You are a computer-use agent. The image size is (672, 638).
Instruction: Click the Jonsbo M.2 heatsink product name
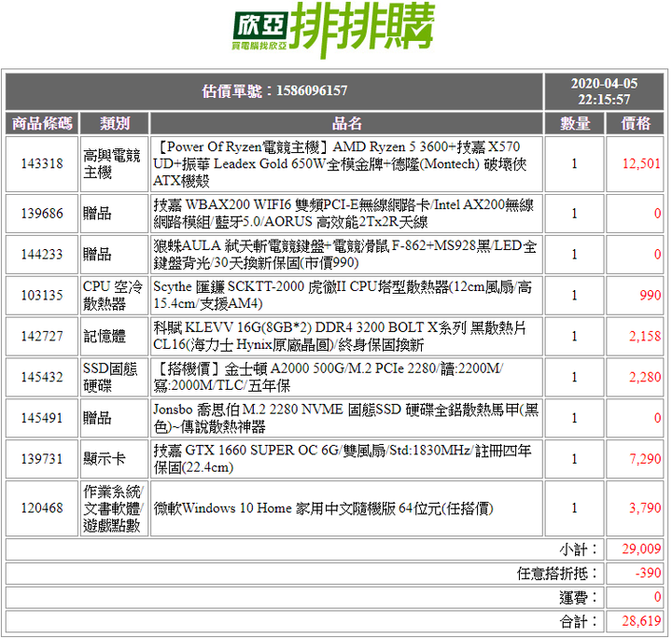(x=346, y=418)
